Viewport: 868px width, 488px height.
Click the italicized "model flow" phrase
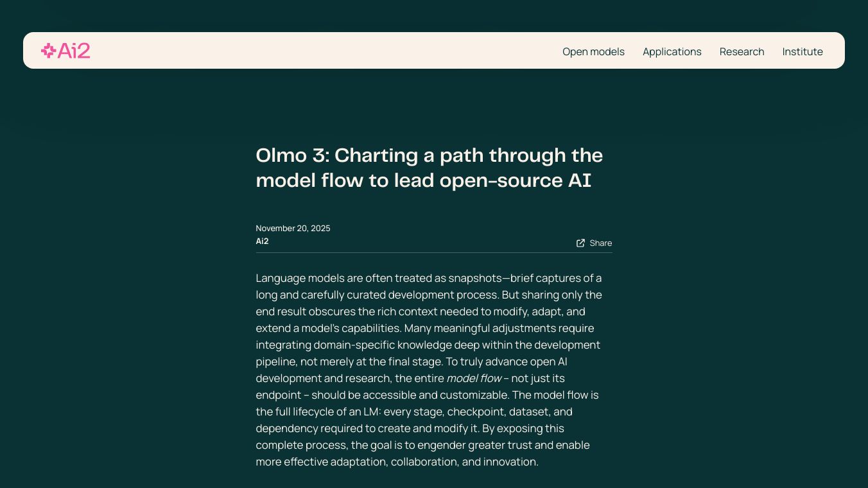[474, 378]
